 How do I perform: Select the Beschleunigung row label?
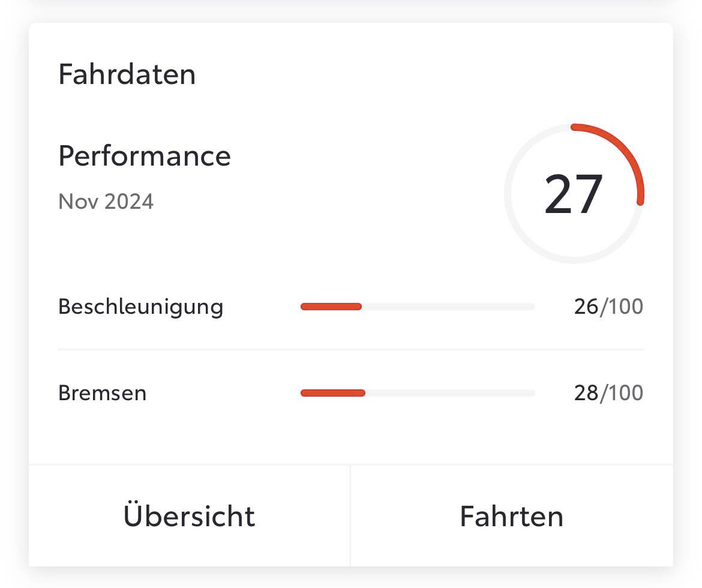coord(140,307)
